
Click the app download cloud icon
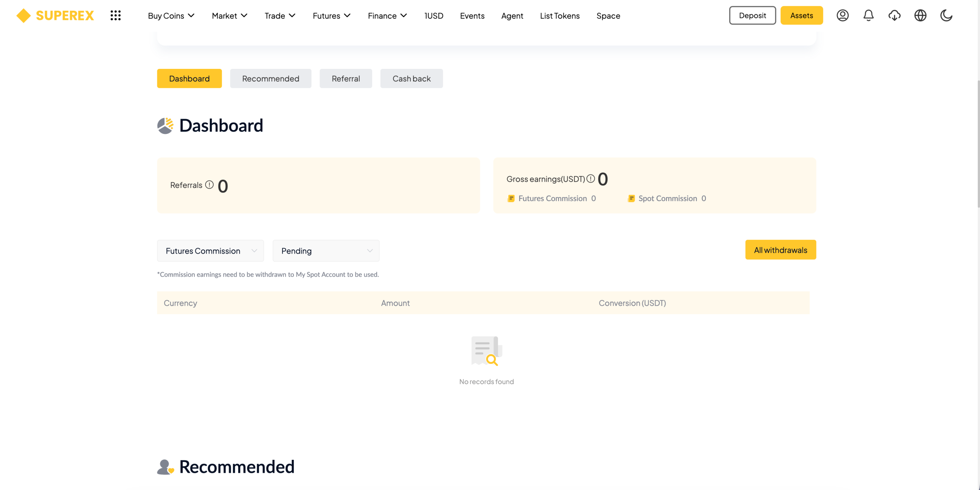click(895, 15)
